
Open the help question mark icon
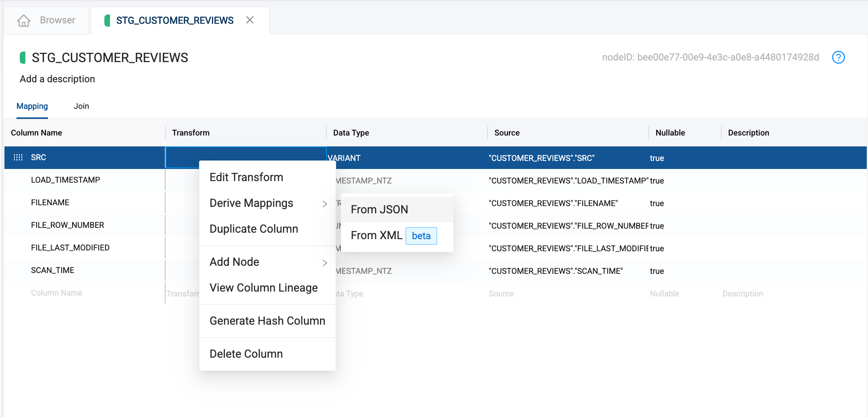[838, 58]
